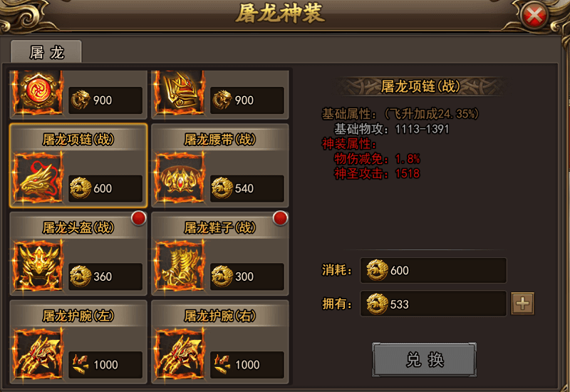Click the 1000 fragment cost on 屠龙护腕(左)
Image resolution: width=570 pixels, height=392 pixels.
105,365
